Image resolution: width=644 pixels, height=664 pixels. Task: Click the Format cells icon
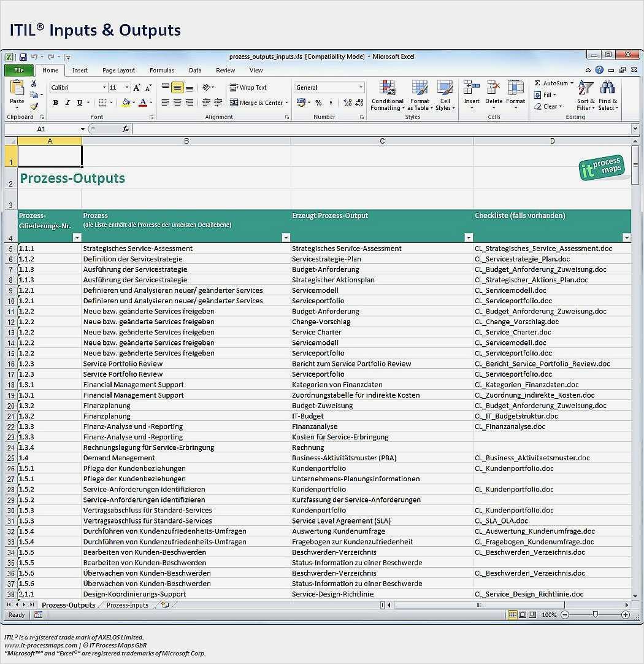tap(515, 88)
